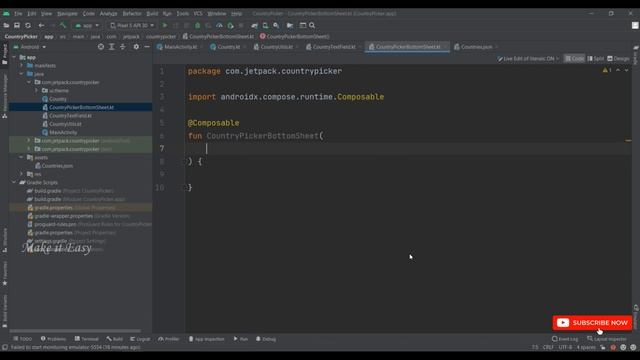The width and height of the screenshot is (640, 360).
Task: Open the Device Manager toolbar icon
Action: click(x=265, y=25)
